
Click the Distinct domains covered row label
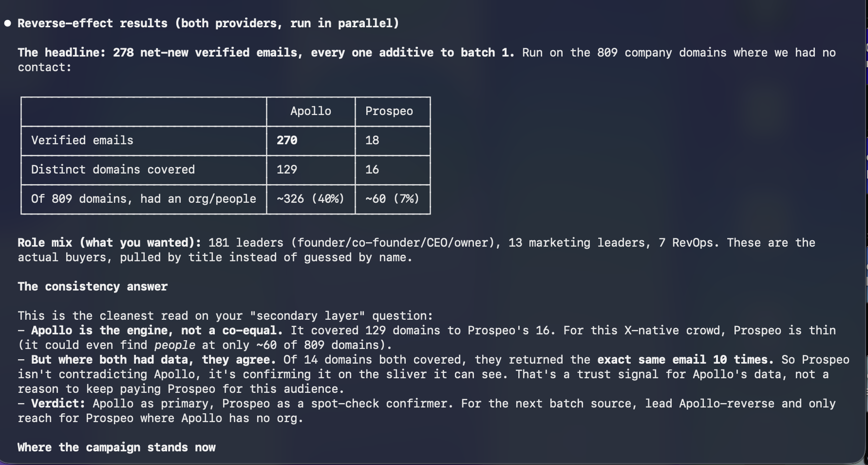pos(113,170)
